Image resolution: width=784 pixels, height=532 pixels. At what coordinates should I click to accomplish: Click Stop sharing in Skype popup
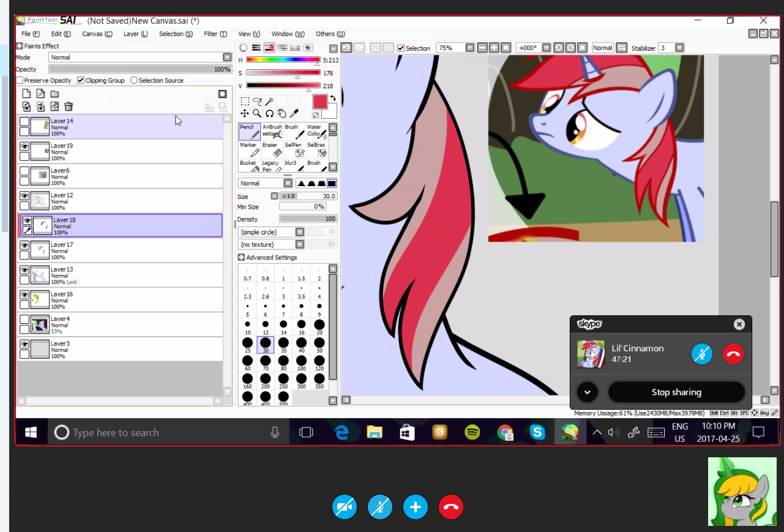(x=676, y=392)
